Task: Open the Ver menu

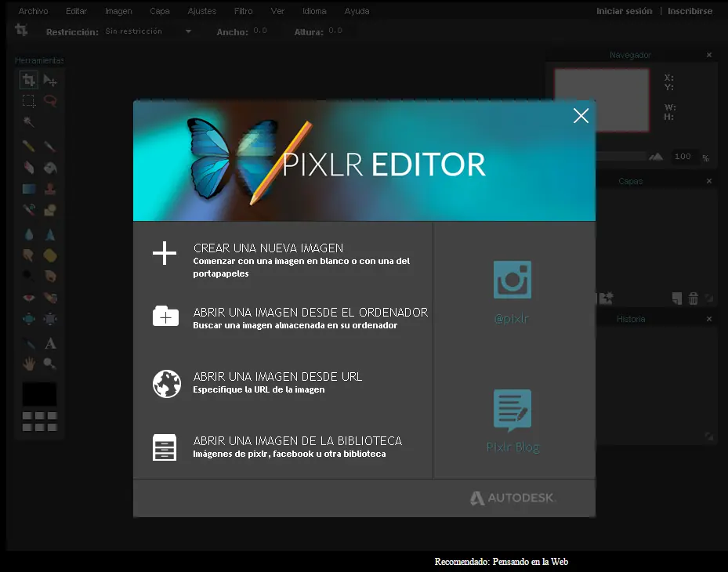Action: point(277,11)
